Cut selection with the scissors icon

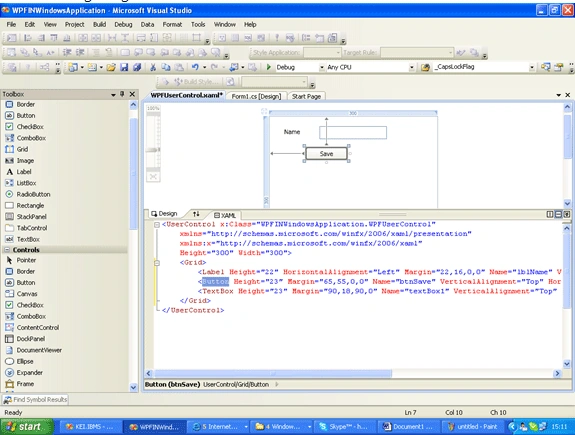[x=153, y=67]
